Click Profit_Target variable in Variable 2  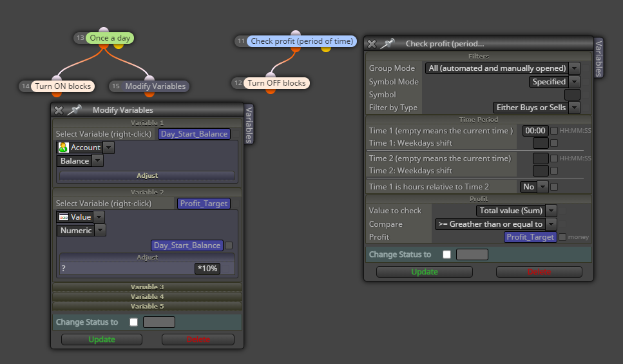click(x=204, y=204)
